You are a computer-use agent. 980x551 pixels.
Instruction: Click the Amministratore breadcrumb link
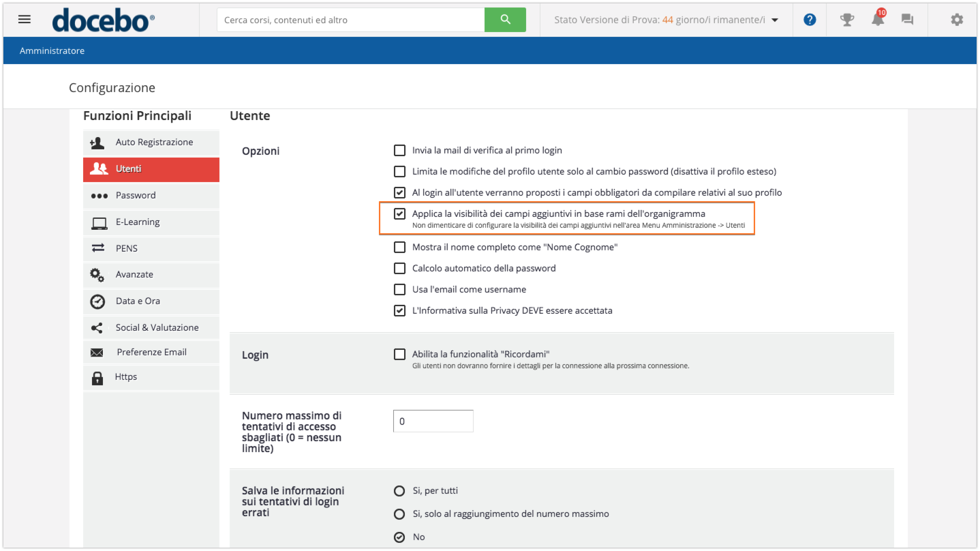(52, 51)
